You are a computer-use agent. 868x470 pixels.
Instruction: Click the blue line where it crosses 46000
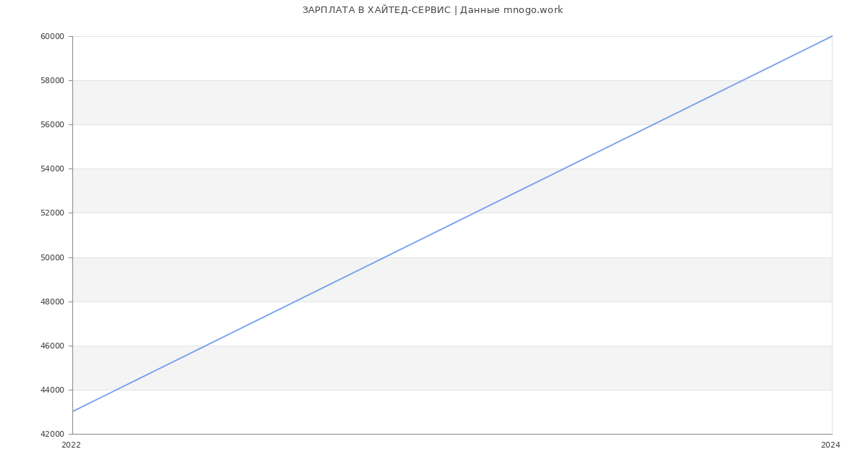206,346
